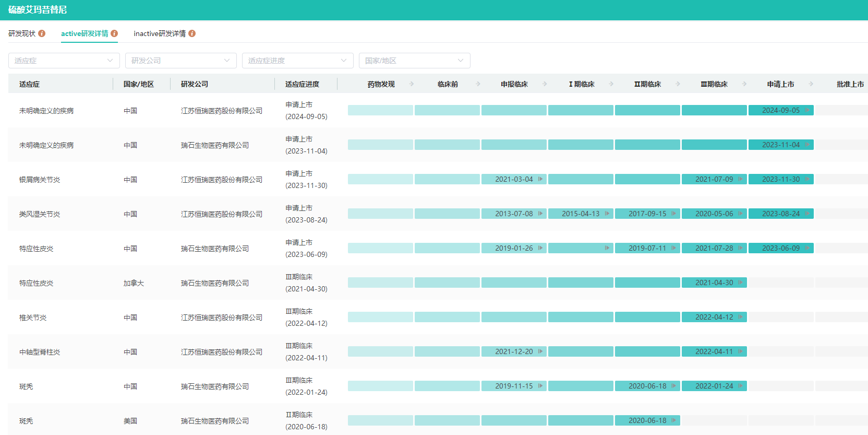Click 瑞石生物医药有限公司 in the 加拿大 row
This screenshot has width=868, height=435.
click(214, 283)
